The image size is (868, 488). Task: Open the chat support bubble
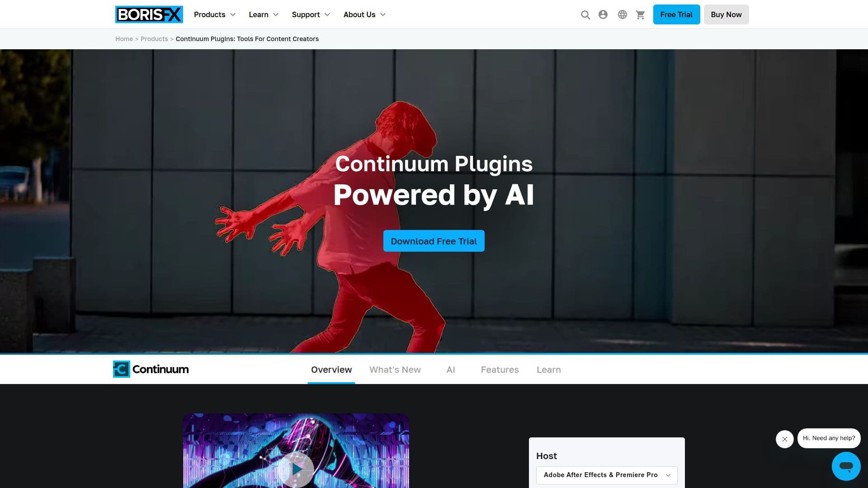coord(846,466)
